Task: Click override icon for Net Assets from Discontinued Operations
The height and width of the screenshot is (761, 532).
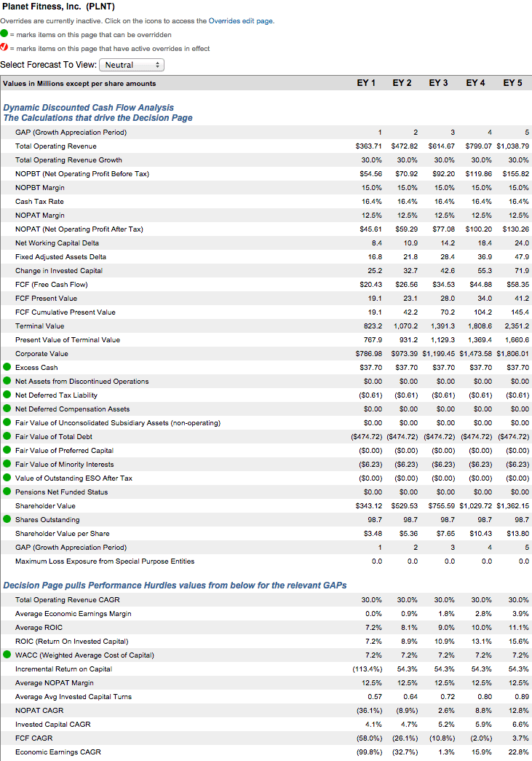Action: [7, 380]
